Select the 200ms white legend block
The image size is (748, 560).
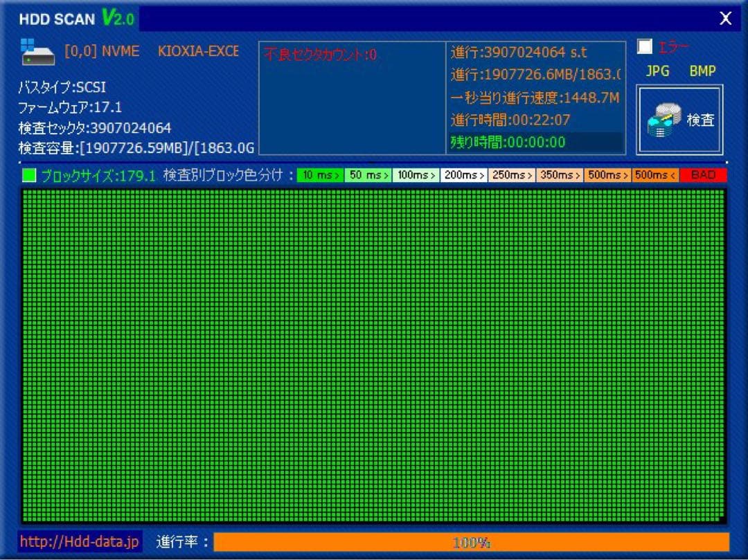[464, 175]
